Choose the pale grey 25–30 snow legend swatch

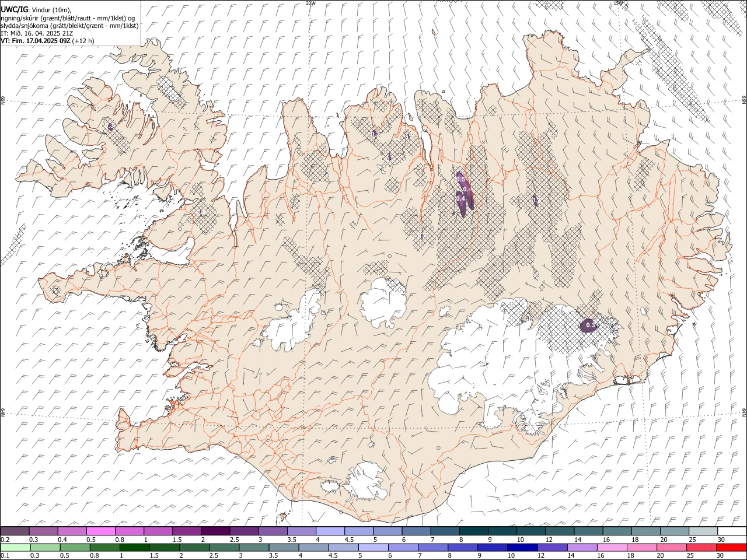coord(703,531)
